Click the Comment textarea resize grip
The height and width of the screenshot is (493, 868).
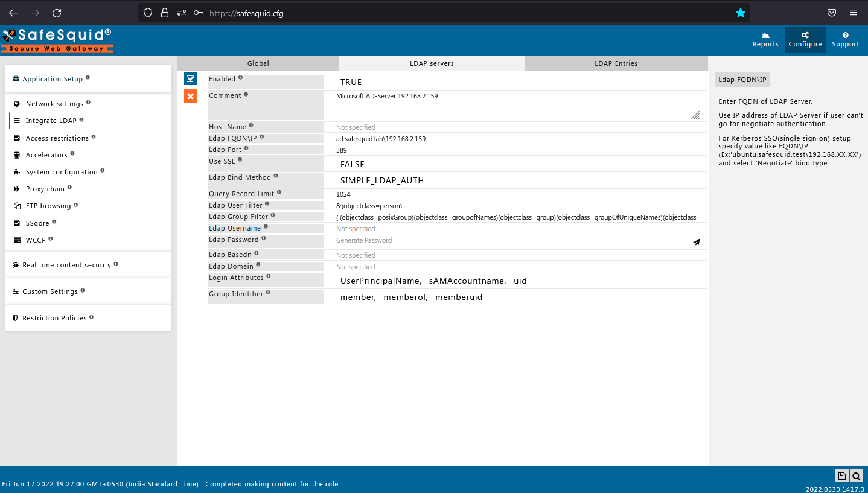695,115
